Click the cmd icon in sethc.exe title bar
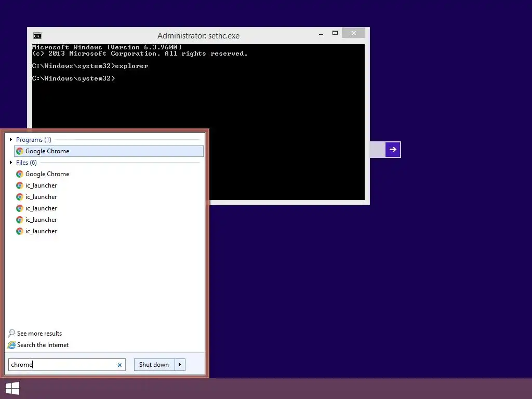This screenshot has width=532, height=399. (37, 36)
